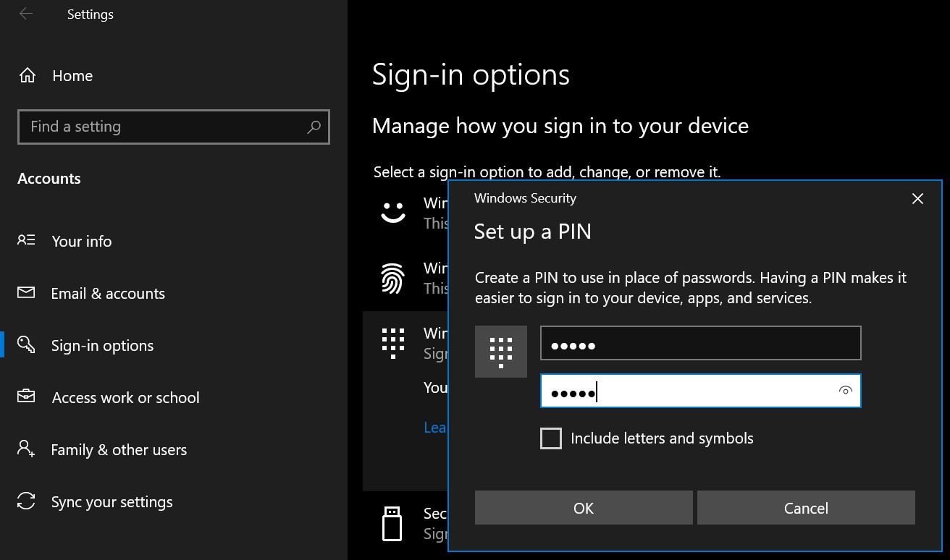Cancel the Set up a PIN dialog
This screenshot has height=560, width=950.
(x=805, y=507)
